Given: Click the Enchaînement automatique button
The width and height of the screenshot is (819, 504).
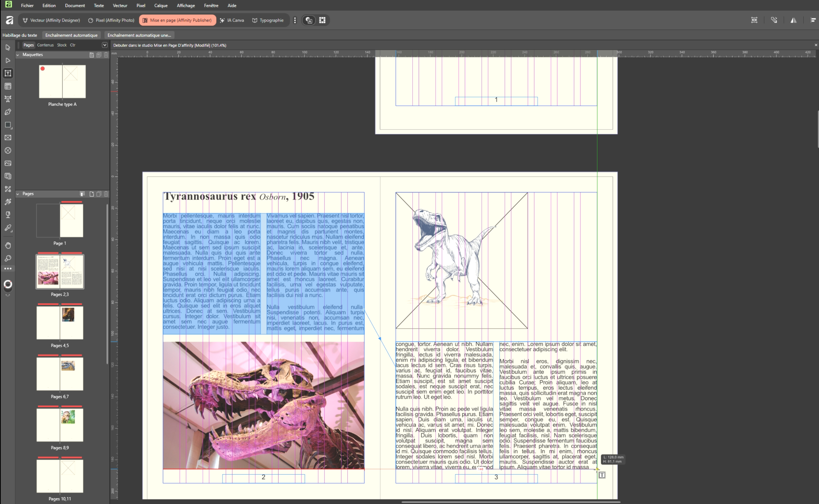Looking at the screenshot, I should click(x=71, y=35).
